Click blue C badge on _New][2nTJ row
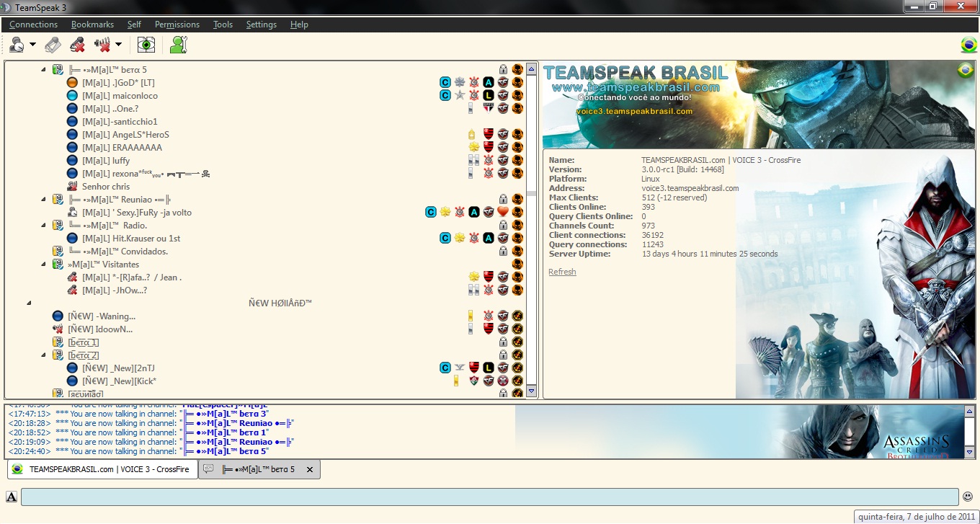Screen dimensions: 980x524 445,368
